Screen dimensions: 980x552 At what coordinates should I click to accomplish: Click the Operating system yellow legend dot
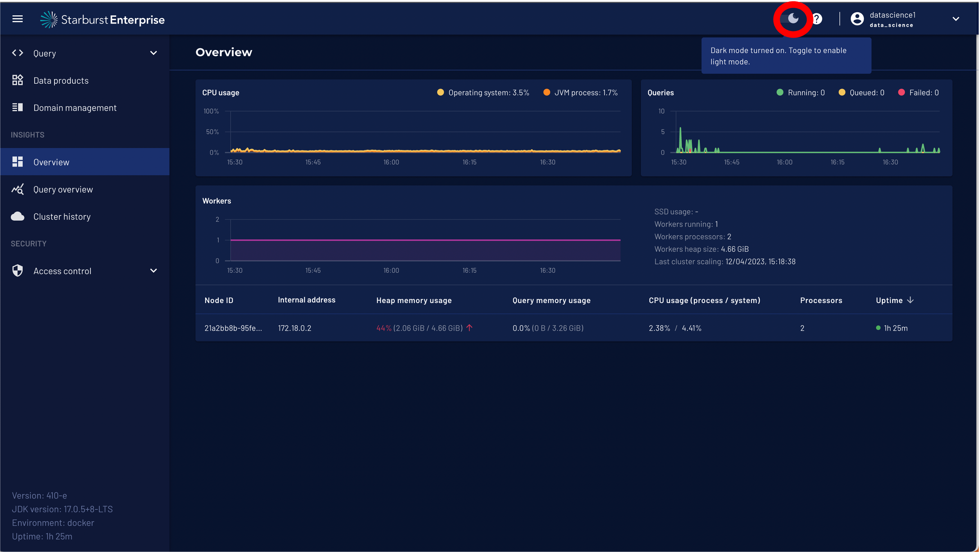[440, 93]
